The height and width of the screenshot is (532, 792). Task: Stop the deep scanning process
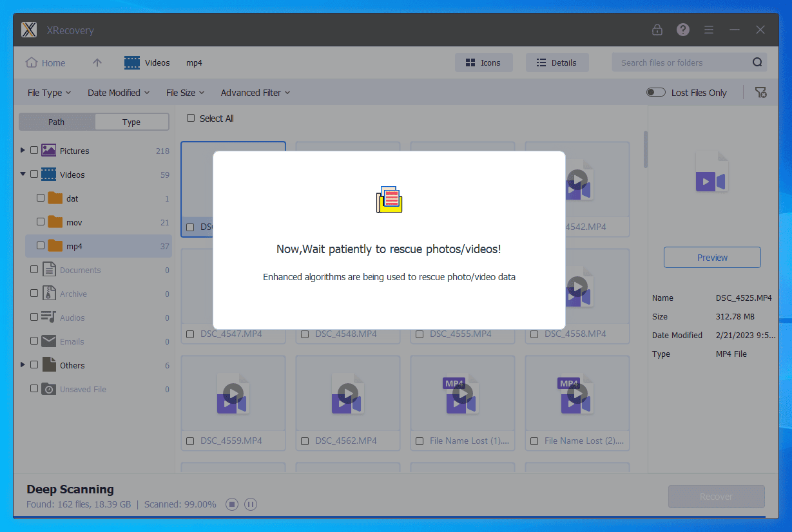coord(232,504)
